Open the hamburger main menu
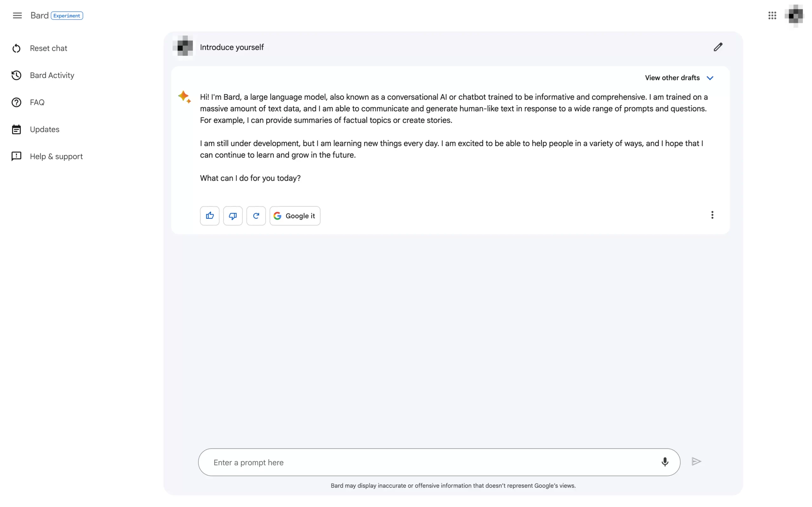812x507 pixels. pyautogui.click(x=17, y=16)
